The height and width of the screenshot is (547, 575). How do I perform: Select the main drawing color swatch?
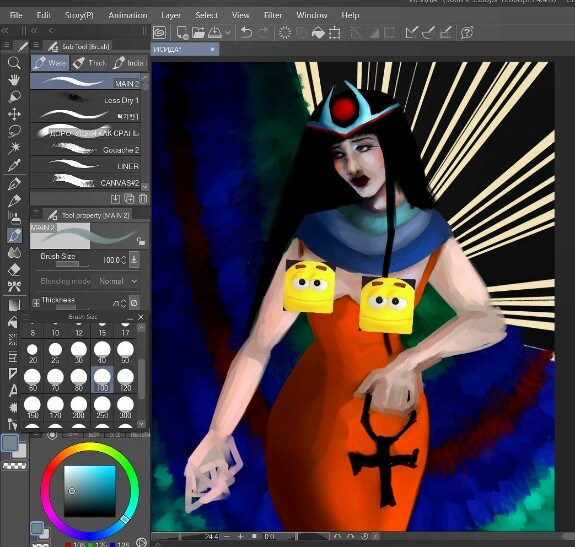[x=10, y=443]
